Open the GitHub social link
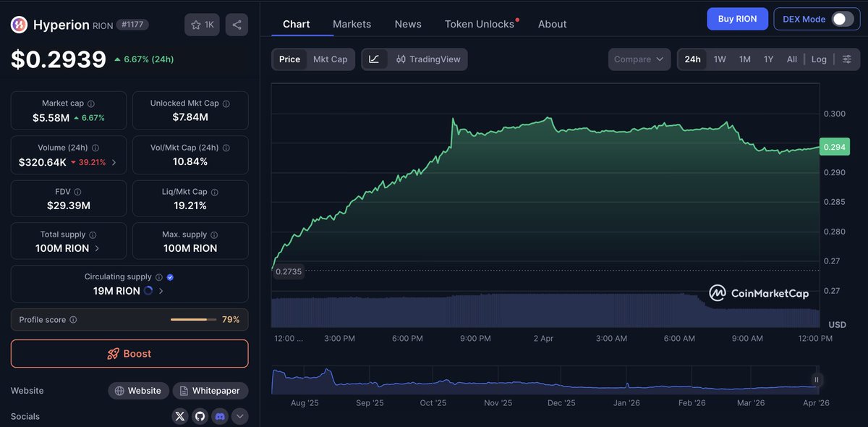This screenshot has width=868, height=427. [x=200, y=416]
